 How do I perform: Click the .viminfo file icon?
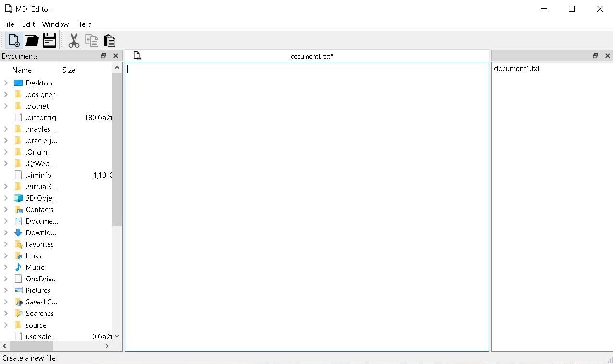click(18, 175)
